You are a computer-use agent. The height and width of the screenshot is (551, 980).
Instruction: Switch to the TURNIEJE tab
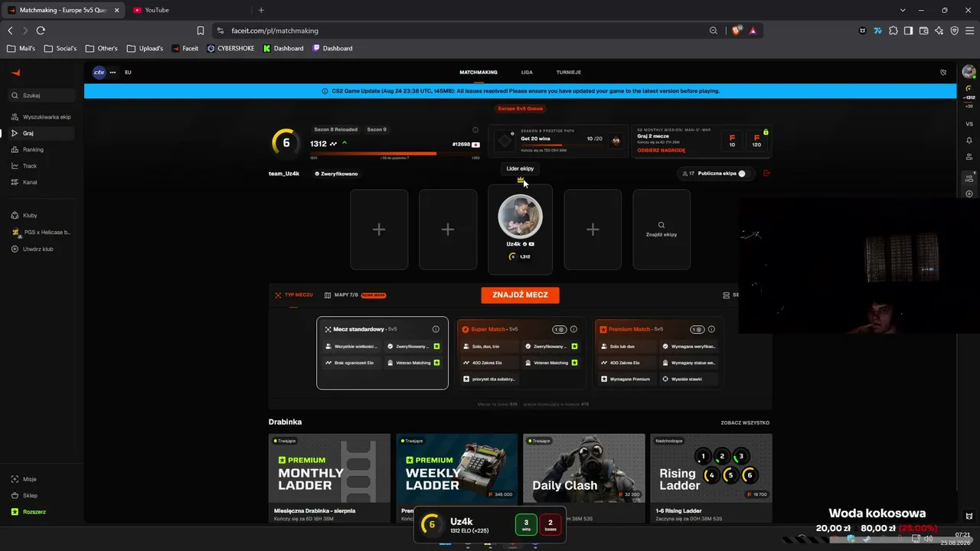pyautogui.click(x=569, y=73)
